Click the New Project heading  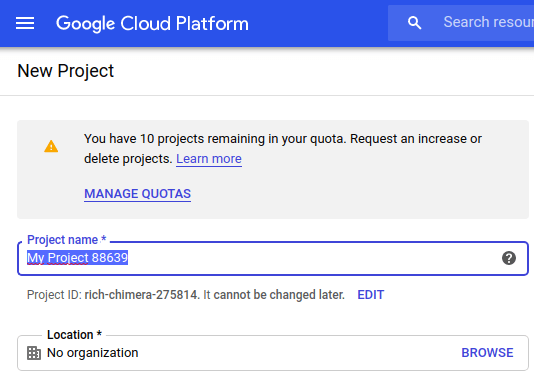point(65,71)
